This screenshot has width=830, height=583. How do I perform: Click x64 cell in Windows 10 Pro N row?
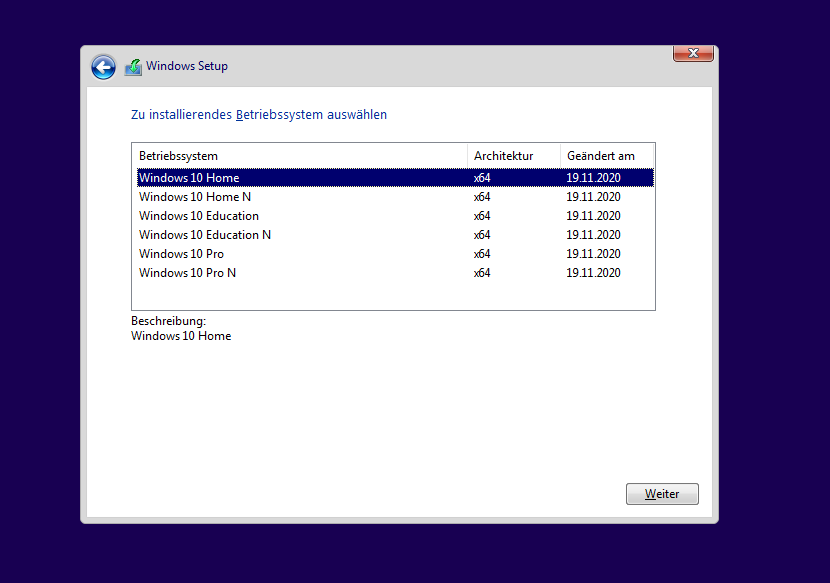[x=482, y=273]
